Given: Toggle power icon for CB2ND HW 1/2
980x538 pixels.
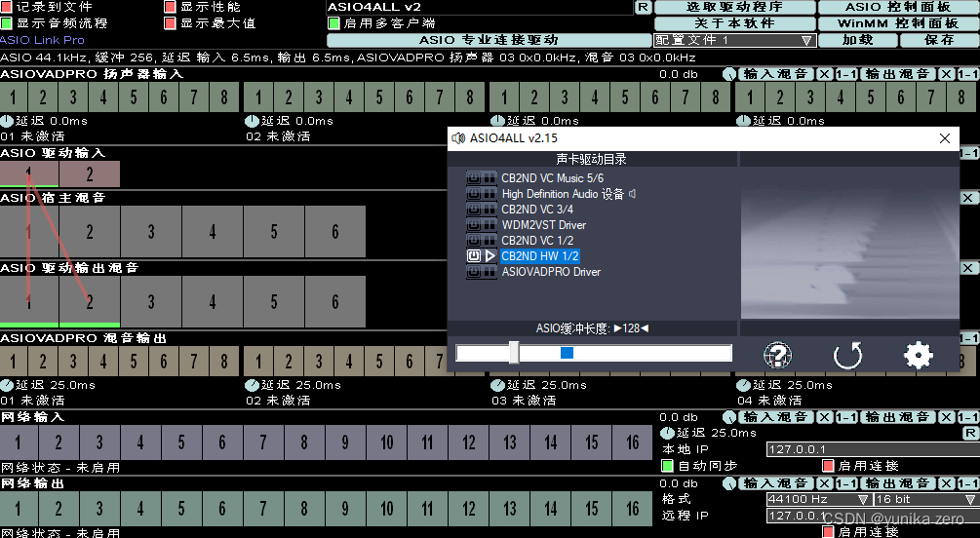Looking at the screenshot, I should tap(474, 256).
